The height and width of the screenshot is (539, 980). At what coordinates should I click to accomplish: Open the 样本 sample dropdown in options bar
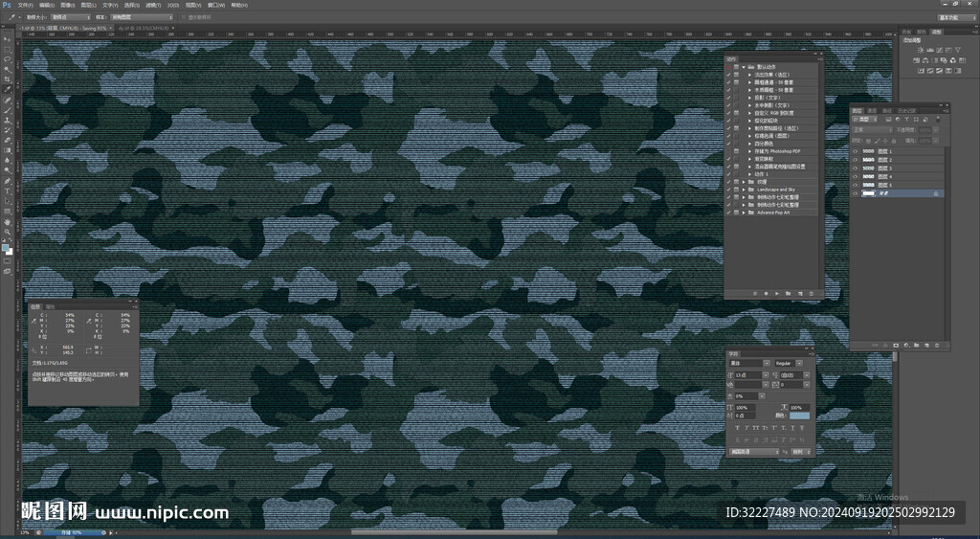click(x=142, y=17)
